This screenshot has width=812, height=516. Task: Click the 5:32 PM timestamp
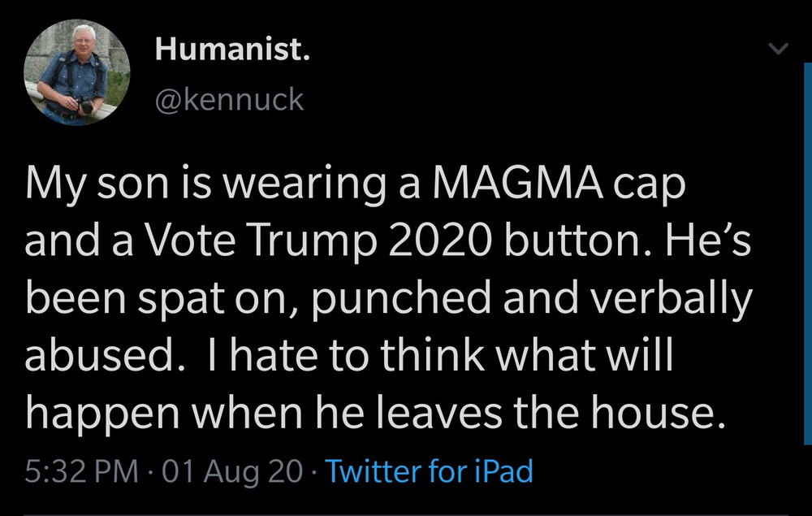click(x=82, y=471)
